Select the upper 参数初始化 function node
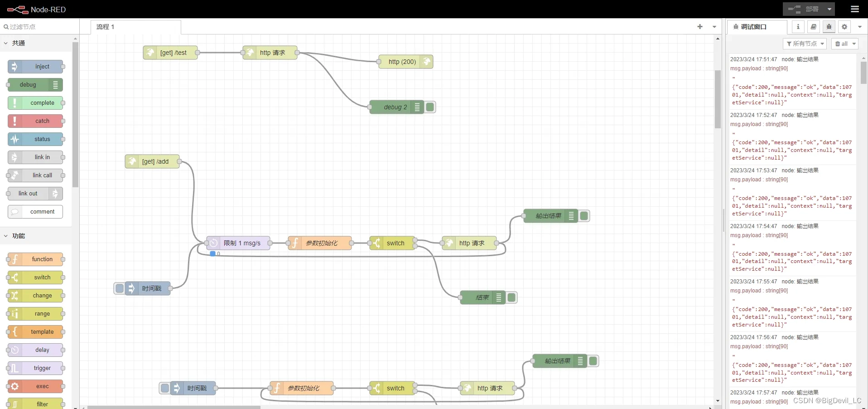 pyautogui.click(x=320, y=243)
